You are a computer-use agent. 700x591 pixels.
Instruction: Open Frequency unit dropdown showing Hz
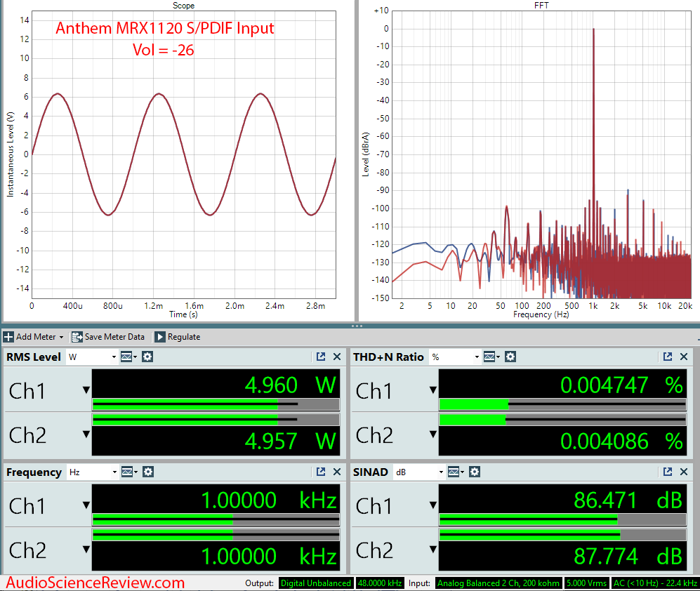click(x=93, y=472)
